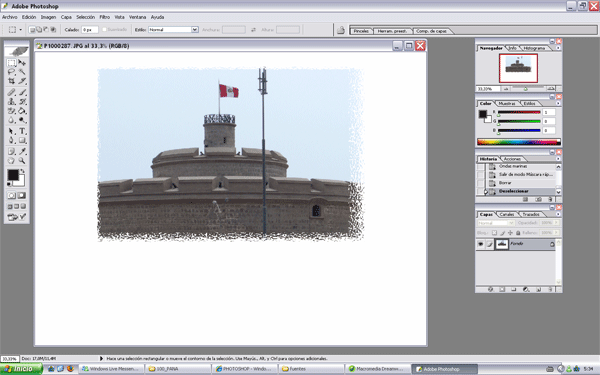The height and width of the screenshot is (375, 600).
Task: Add layer style in Capas panel
Action: [491, 289]
